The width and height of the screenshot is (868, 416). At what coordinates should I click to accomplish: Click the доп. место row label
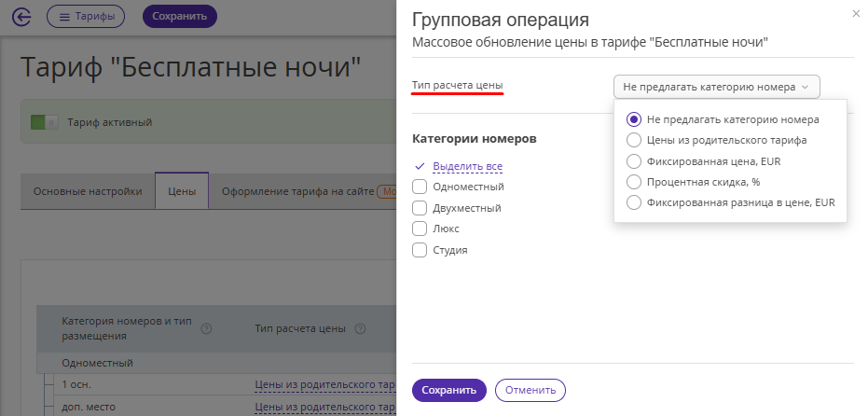click(89, 407)
